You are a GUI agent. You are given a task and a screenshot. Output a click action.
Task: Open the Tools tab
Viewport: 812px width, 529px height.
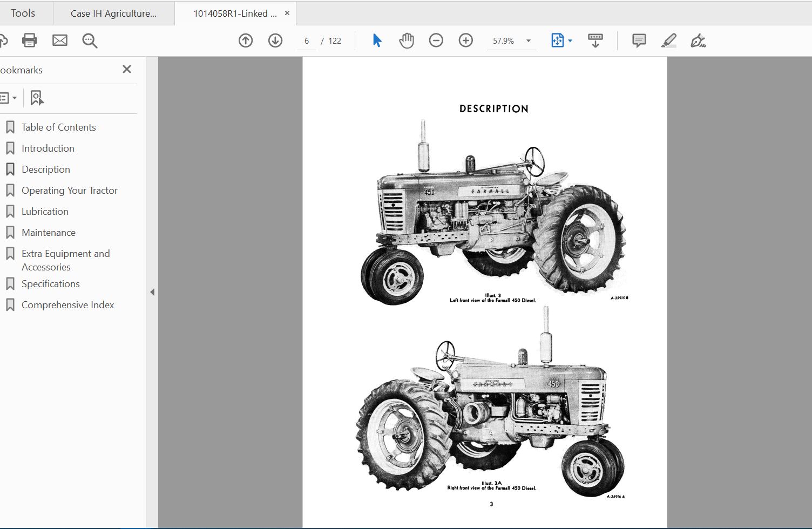[x=23, y=13]
